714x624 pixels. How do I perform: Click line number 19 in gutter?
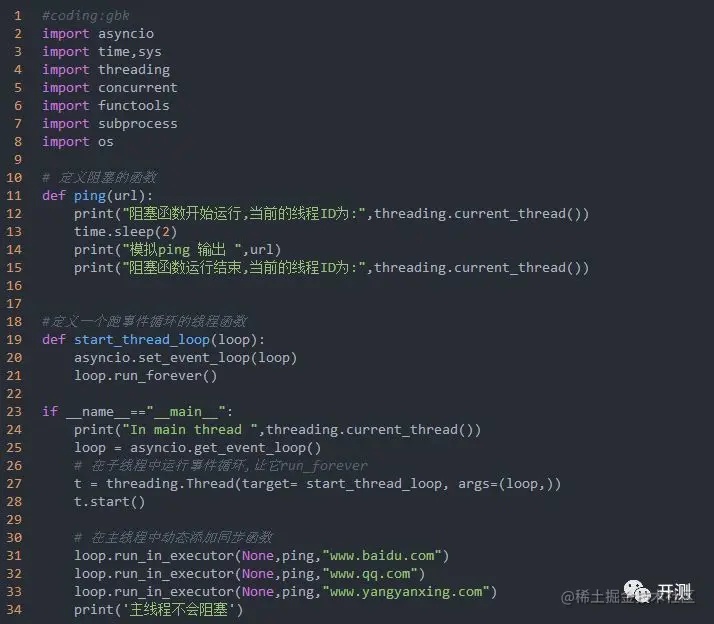tap(14, 340)
